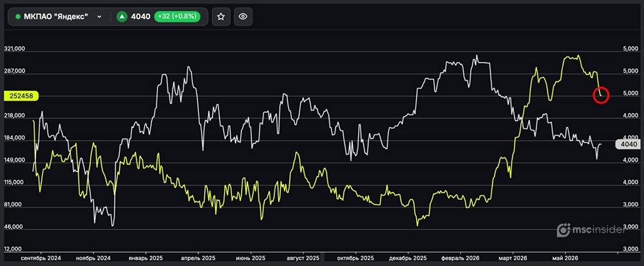Click the декабрь 2025 date label

(x=408, y=258)
